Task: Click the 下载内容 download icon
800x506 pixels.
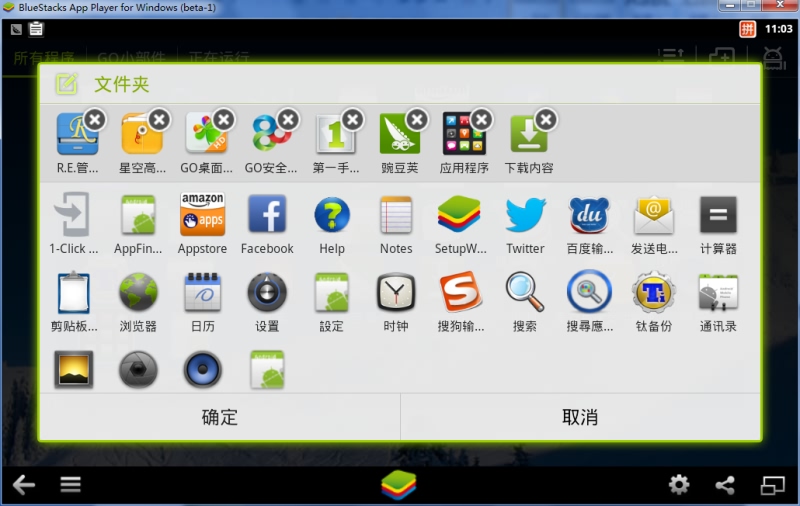Action: [x=529, y=135]
